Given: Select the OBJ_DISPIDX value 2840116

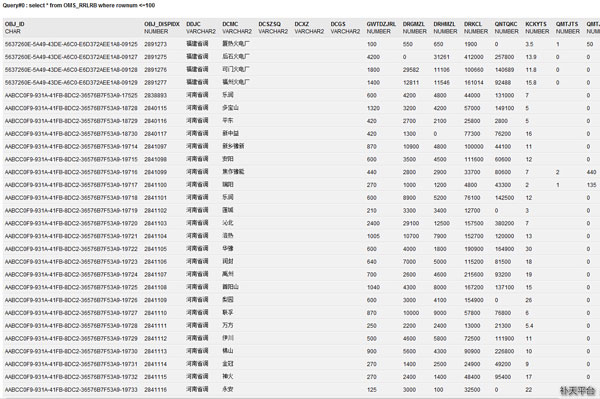Looking at the screenshot, I should pyautogui.click(x=155, y=121).
